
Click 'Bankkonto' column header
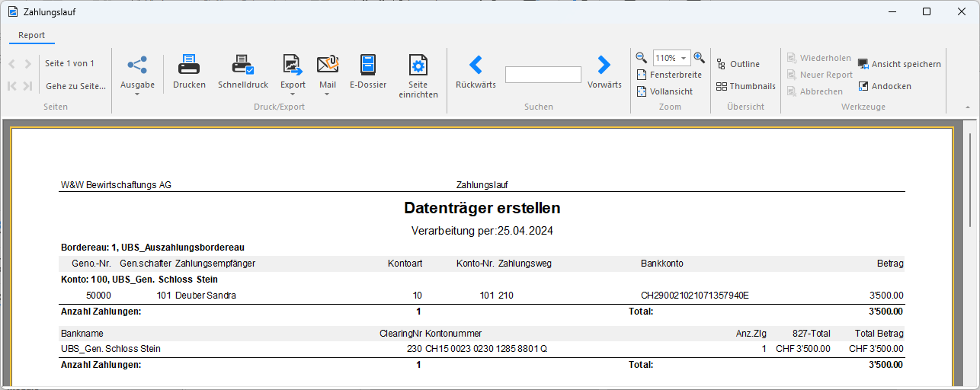pos(662,264)
